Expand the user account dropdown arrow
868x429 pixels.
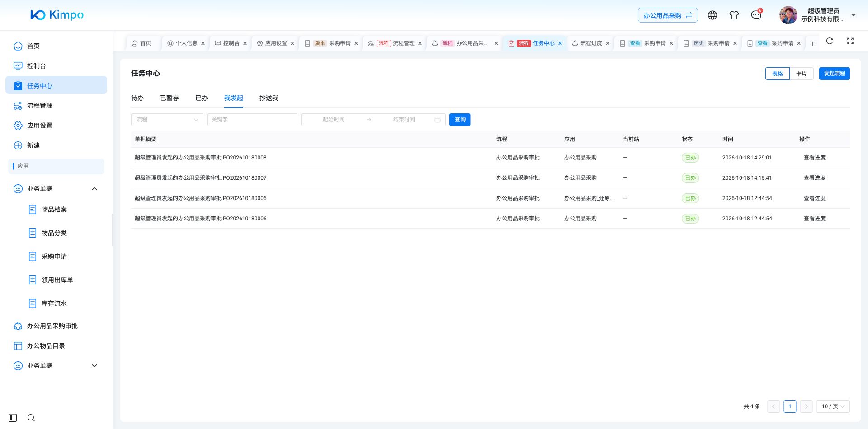coord(854,15)
